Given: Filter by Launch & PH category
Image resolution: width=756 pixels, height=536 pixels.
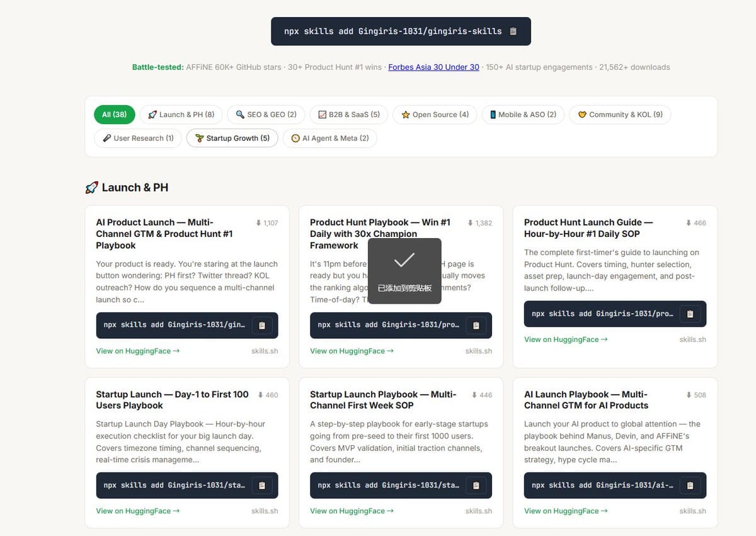Looking at the screenshot, I should click(x=181, y=115).
